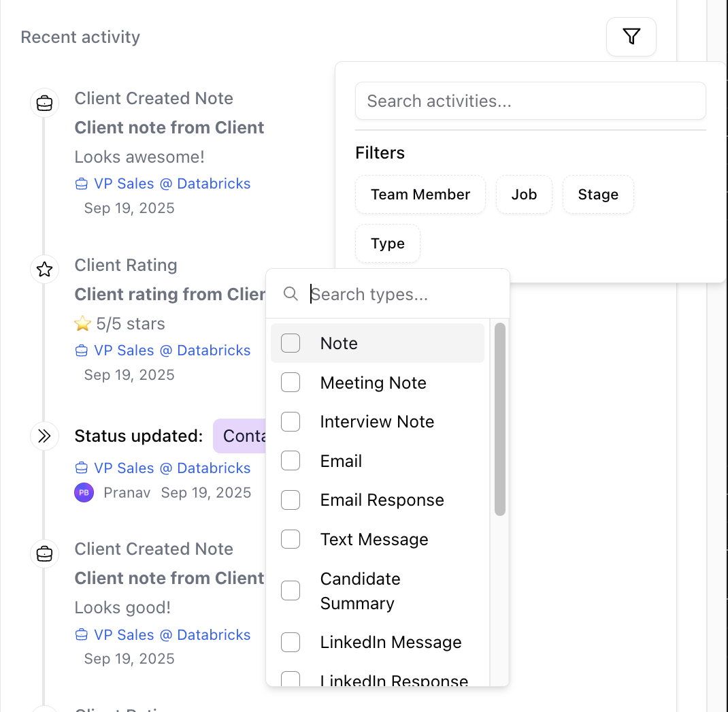
Task: Check the Interview Note type
Action: (291, 422)
